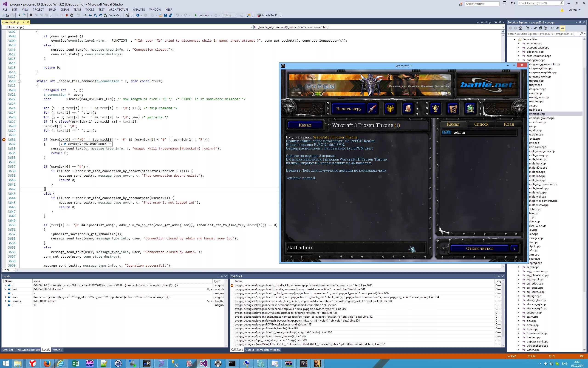This screenshot has width=588, height=368.
Task: Open Firefox from the taskbar
Action: 47,363
